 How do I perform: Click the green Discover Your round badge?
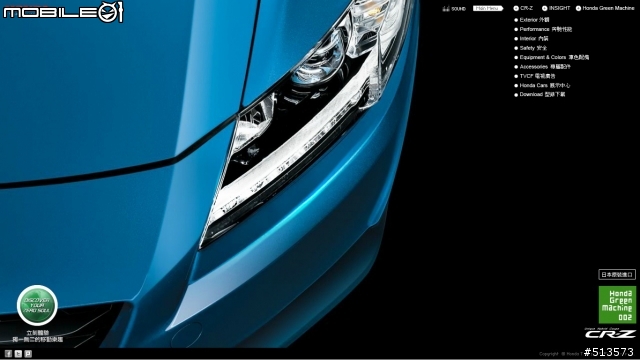pyautogui.click(x=37, y=305)
